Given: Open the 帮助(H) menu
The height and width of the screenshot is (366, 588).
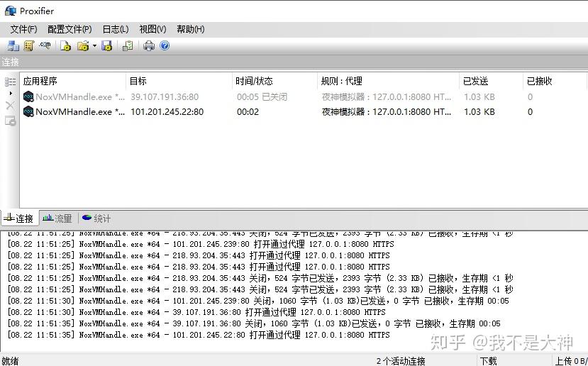Looking at the screenshot, I should point(191,29).
